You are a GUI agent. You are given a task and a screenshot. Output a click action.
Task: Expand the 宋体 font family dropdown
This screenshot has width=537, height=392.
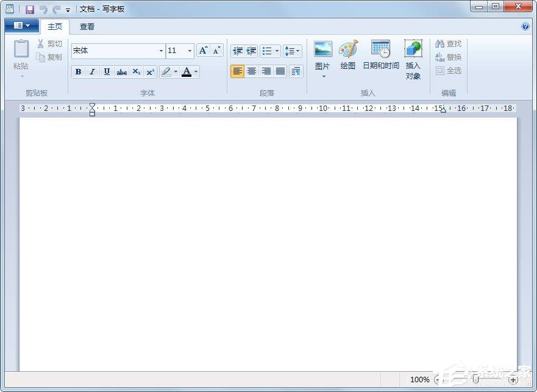161,51
